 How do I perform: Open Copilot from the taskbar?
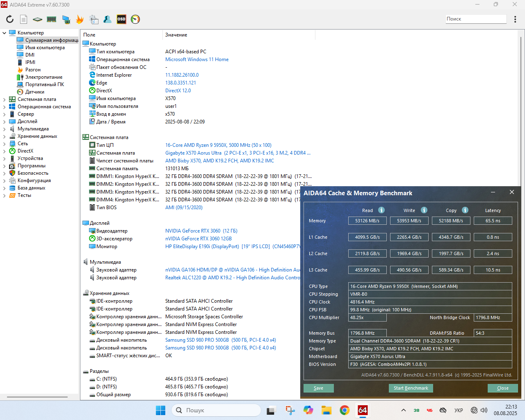[x=308, y=410]
